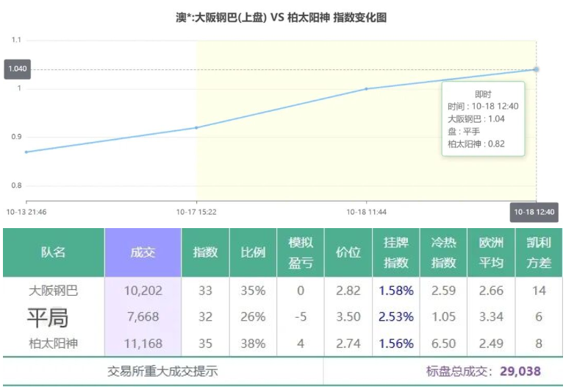Open the 冷热指数 column header
The width and height of the screenshot is (588, 387).
click(443, 252)
